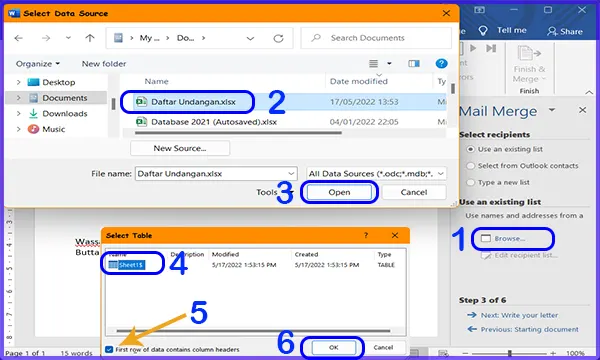Viewport: 600px width, 360px height.
Task: Open recent locations chevron beside forward arrow
Action: click(68, 38)
